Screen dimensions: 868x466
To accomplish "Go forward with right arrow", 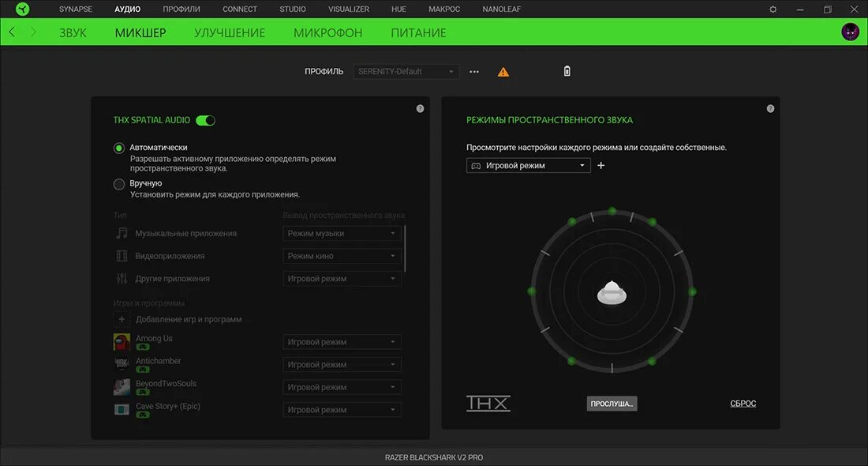I will [33, 32].
